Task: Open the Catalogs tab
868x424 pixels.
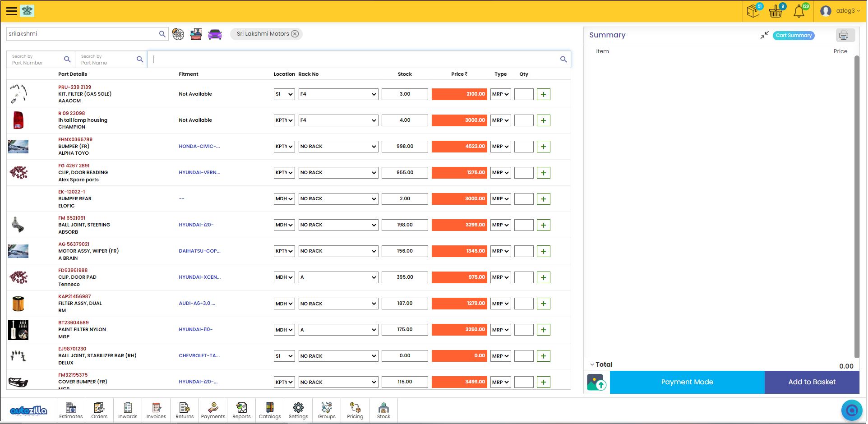Action: 270,410
